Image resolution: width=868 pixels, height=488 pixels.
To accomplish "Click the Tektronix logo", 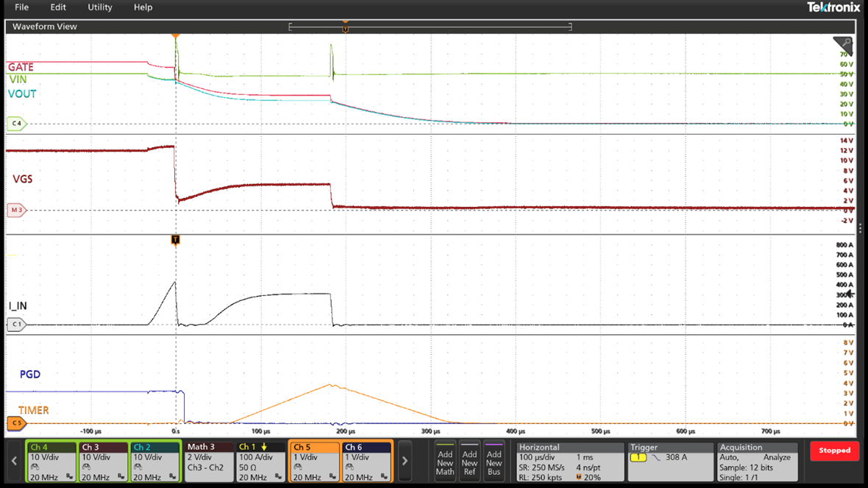I will pos(833,7).
